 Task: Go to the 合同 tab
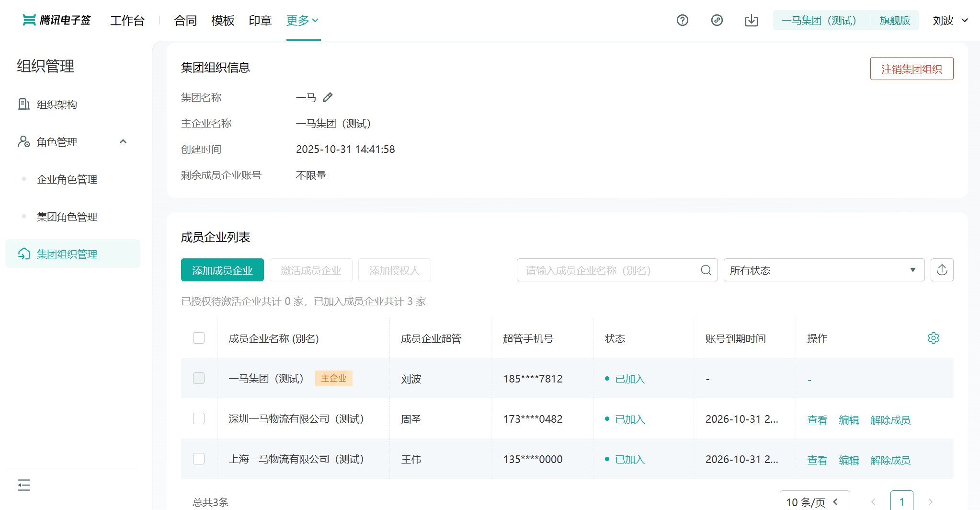tap(185, 21)
